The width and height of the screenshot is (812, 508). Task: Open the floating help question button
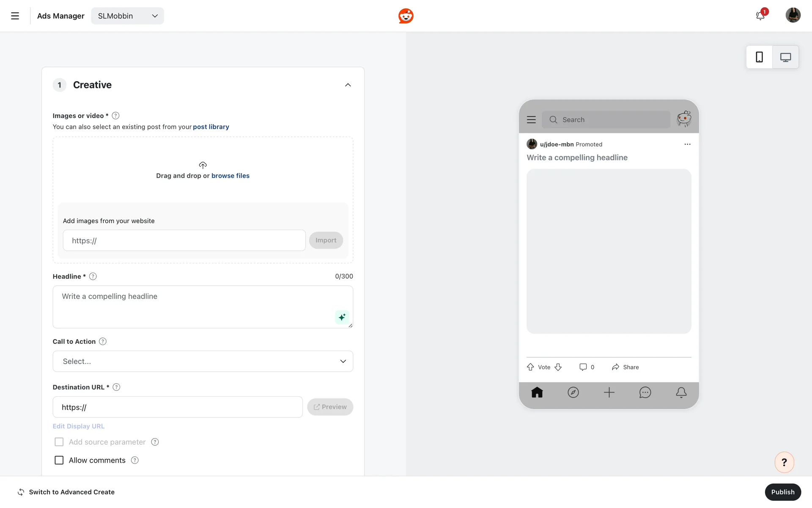[x=784, y=462]
